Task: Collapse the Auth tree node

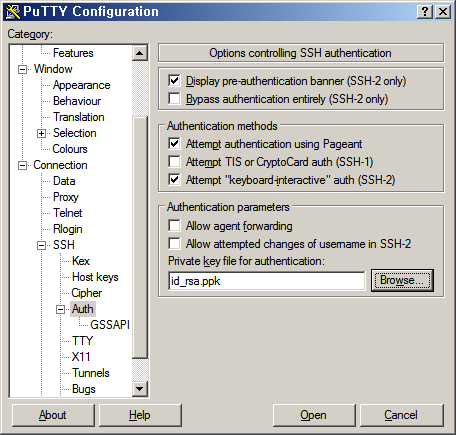Action: (x=60, y=309)
